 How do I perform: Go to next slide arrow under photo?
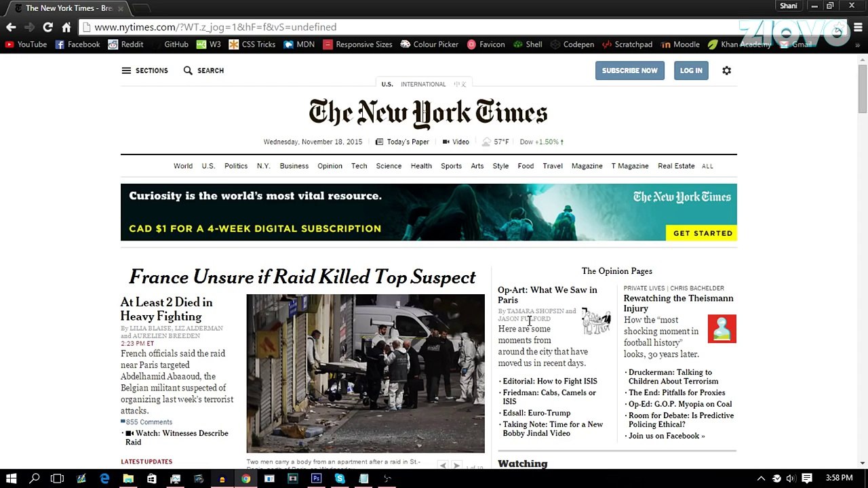[x=457, y=466]
